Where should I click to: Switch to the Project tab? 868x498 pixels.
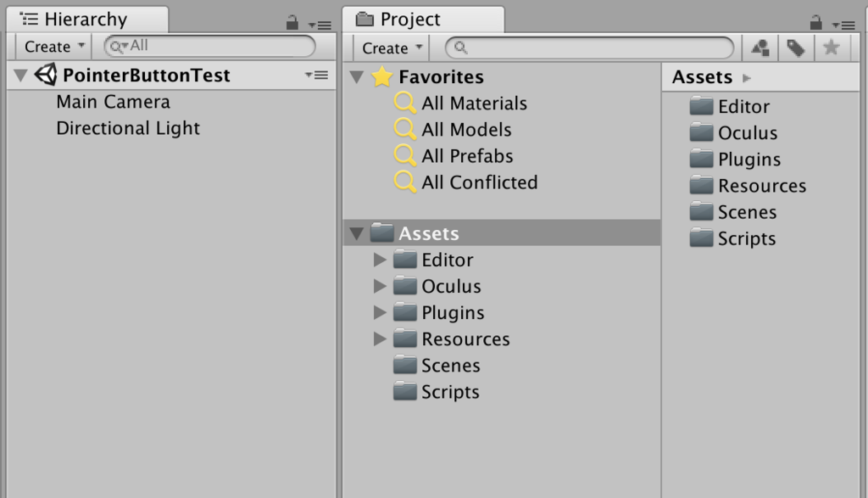coord(410,20)
